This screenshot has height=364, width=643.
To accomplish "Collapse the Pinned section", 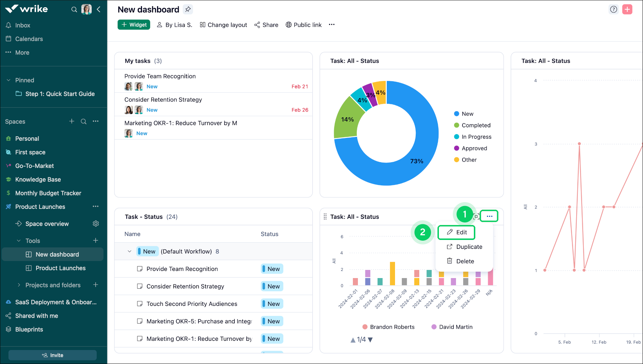I will coord(9,80).
